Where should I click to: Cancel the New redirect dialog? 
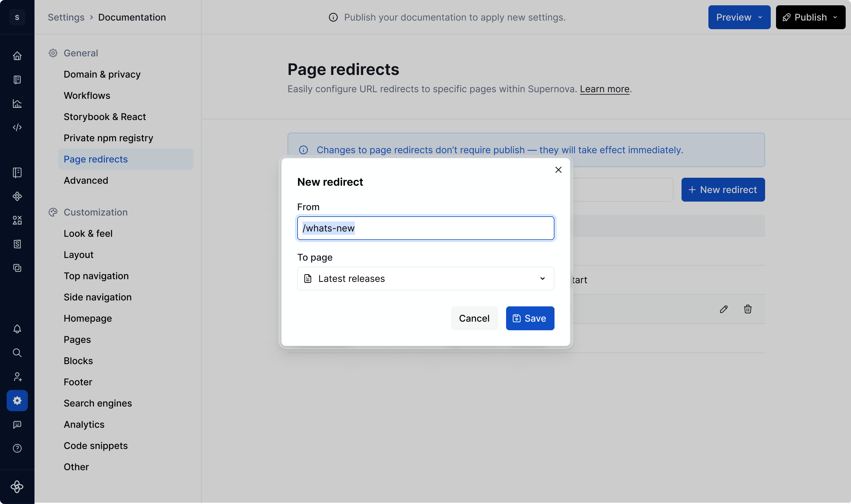click(474, 318)
